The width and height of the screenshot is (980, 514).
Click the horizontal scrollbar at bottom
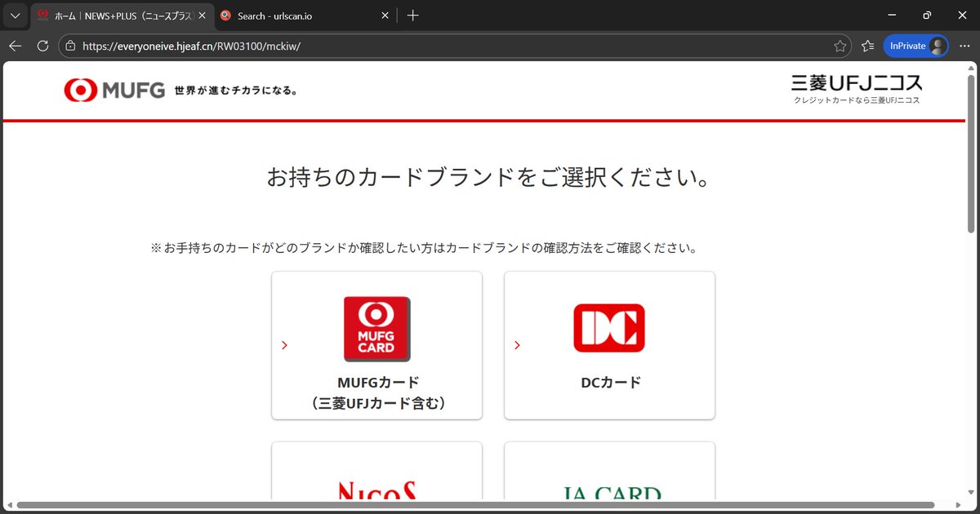pyautogui.click(x=475, y=505)
